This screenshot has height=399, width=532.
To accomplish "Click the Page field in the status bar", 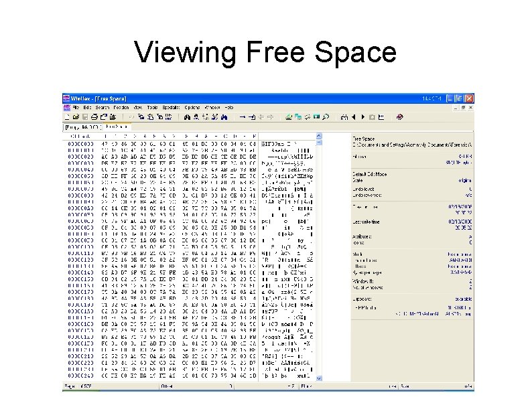I will pos(111,386).
